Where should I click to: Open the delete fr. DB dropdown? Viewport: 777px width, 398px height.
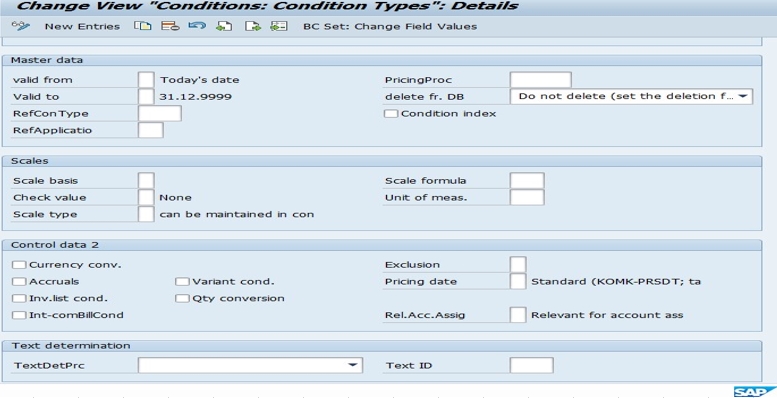pos(631,96)
